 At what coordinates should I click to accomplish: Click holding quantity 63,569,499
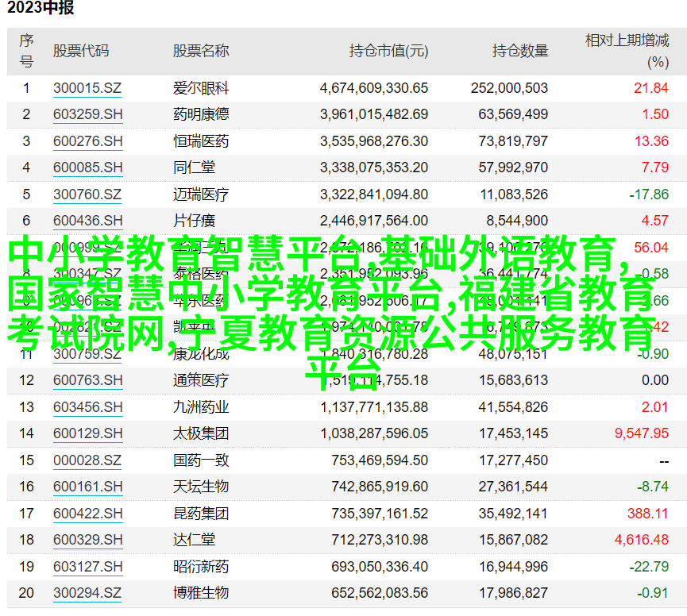pyautogui.click(x=513, y=115)
